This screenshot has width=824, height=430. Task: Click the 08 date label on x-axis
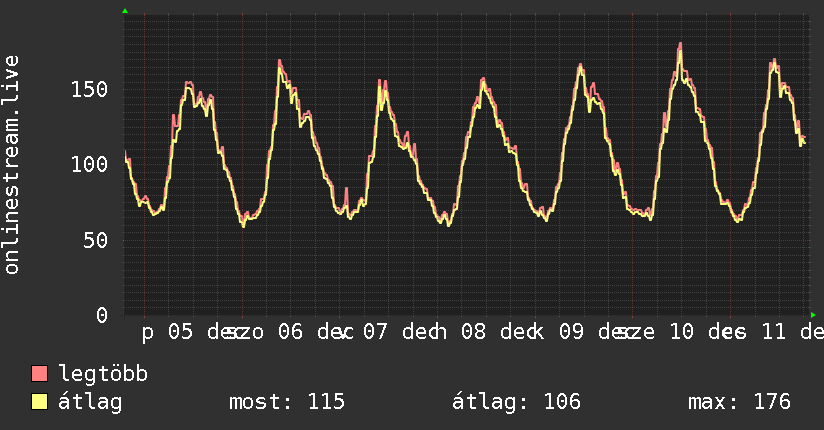pos(473,332)
